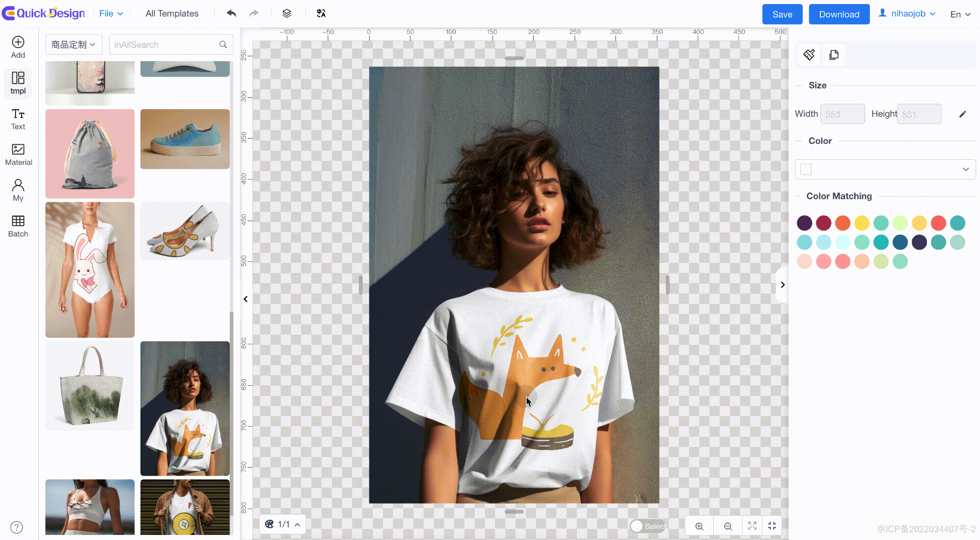Select the Text sidebar tool
The width and height of the screenshot is (980, 540).
click(18, 119)
